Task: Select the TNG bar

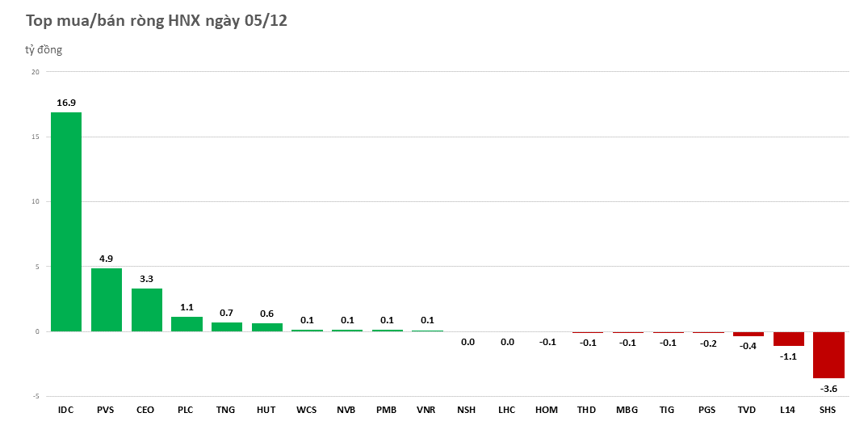Action: [x=227, y=327]
